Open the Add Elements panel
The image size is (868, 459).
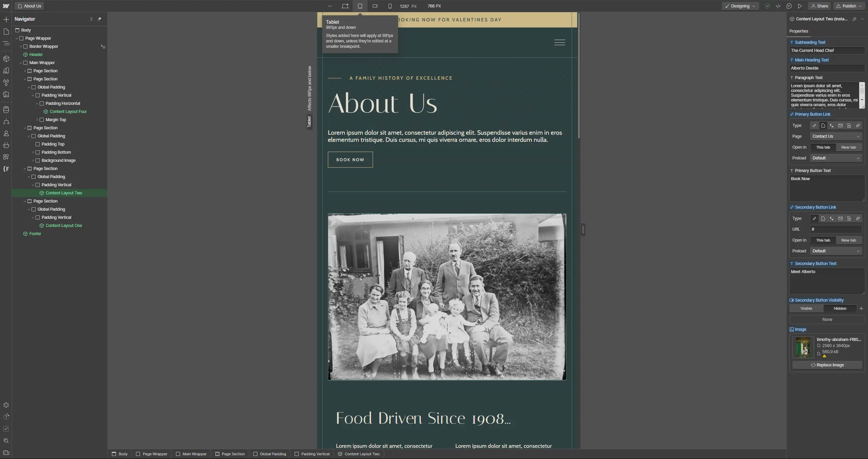6,20
